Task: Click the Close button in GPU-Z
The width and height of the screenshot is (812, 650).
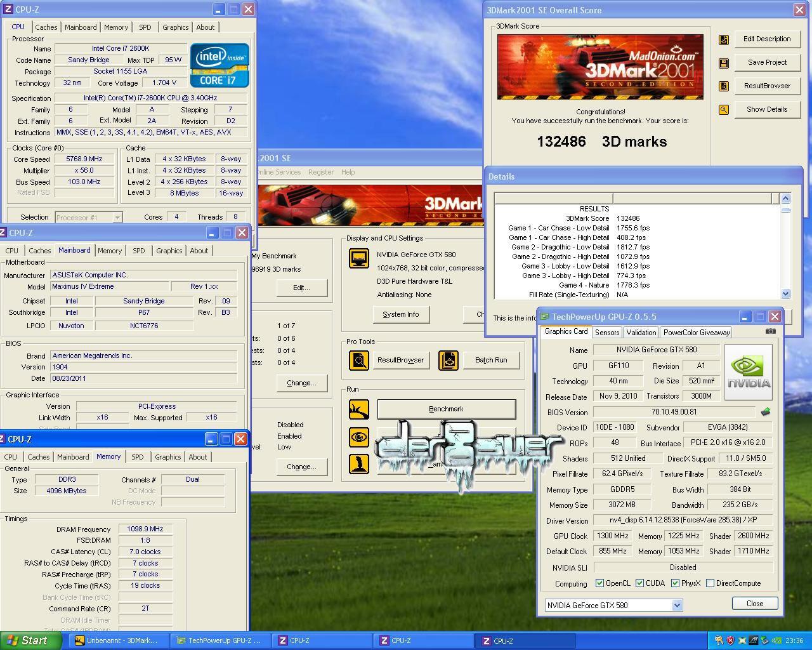Action: tap(755, 604)
